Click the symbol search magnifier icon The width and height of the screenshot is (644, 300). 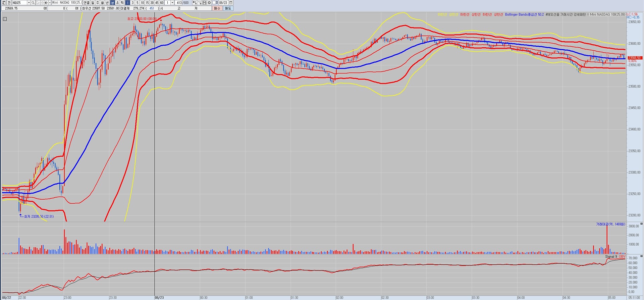pos(33,3)
